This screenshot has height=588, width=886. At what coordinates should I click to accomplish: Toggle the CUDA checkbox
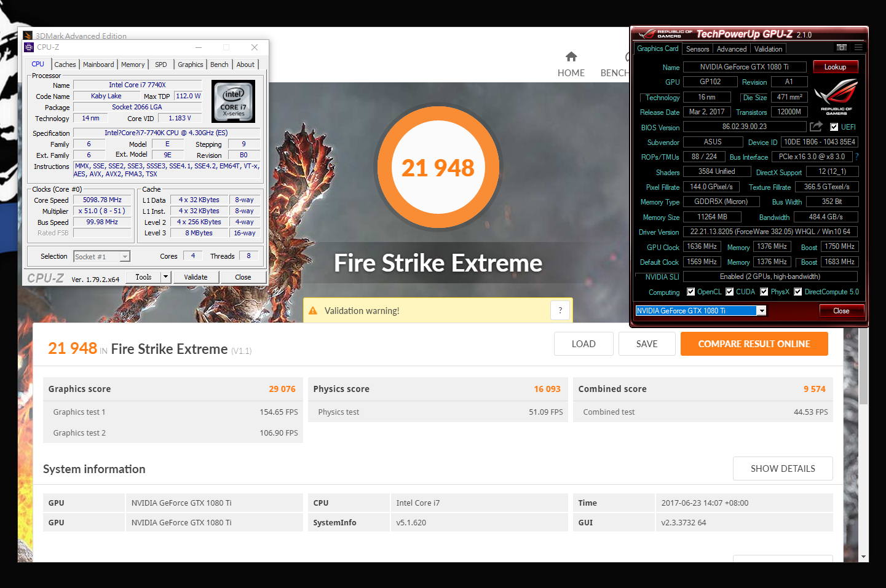(x=730, y=292)
